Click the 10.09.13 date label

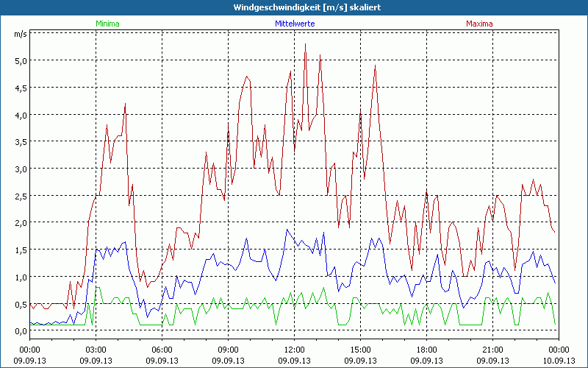point(559,360)
